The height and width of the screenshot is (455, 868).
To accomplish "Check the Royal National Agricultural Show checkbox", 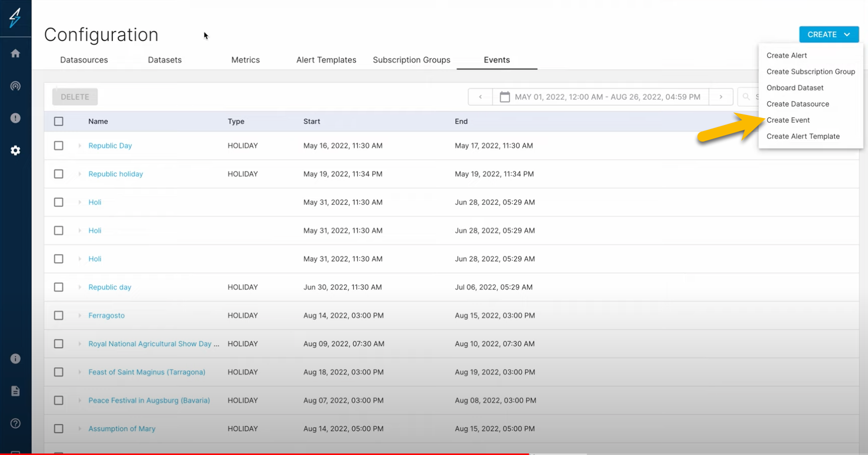I will point(59,344).
